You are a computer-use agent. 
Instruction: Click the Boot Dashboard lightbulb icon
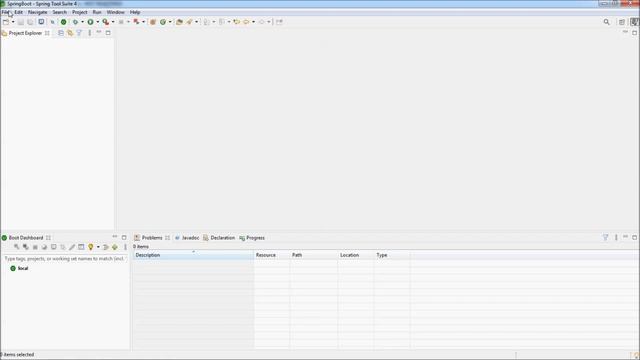91,247
